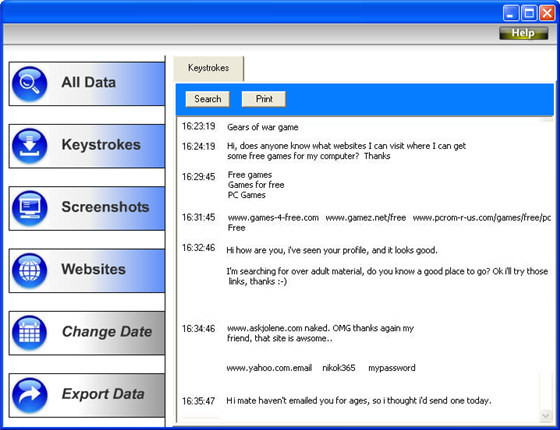
Task: Click the www.yahoo.com.email text
Action: [269, 368]
